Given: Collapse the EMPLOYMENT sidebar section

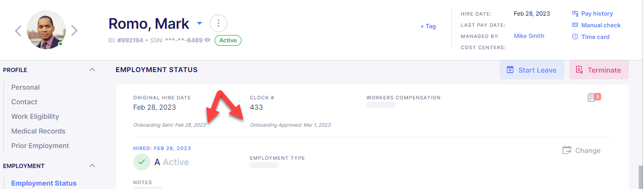Looking at the screenshot, I should (92, 166).
